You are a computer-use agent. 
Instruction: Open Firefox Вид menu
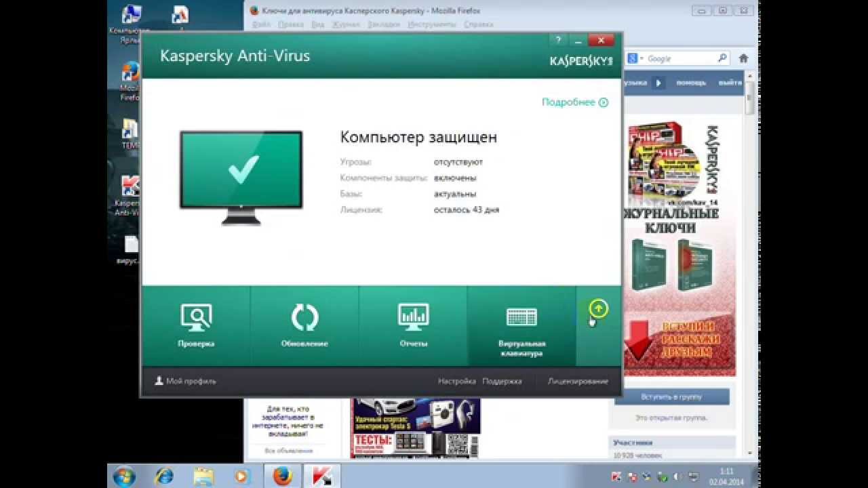317,24
